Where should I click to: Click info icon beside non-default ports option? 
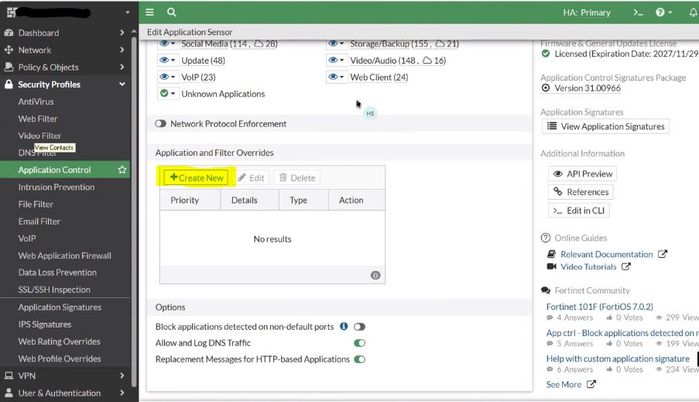(343, 326)
